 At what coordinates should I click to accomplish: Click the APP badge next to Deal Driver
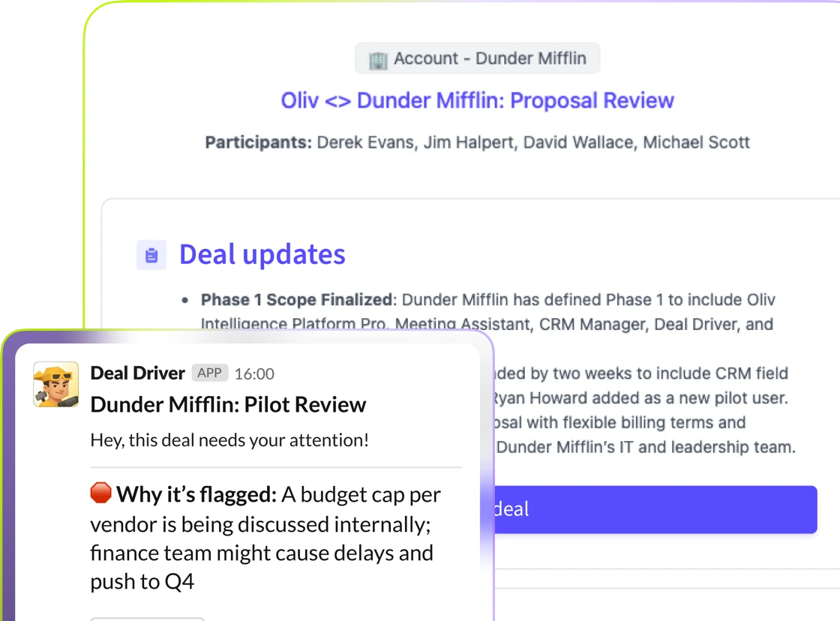point(209,373)
